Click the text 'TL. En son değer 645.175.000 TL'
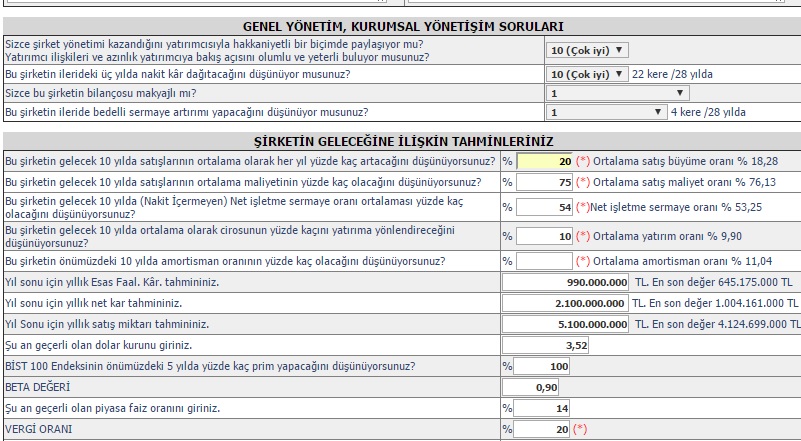 [714, 282]
